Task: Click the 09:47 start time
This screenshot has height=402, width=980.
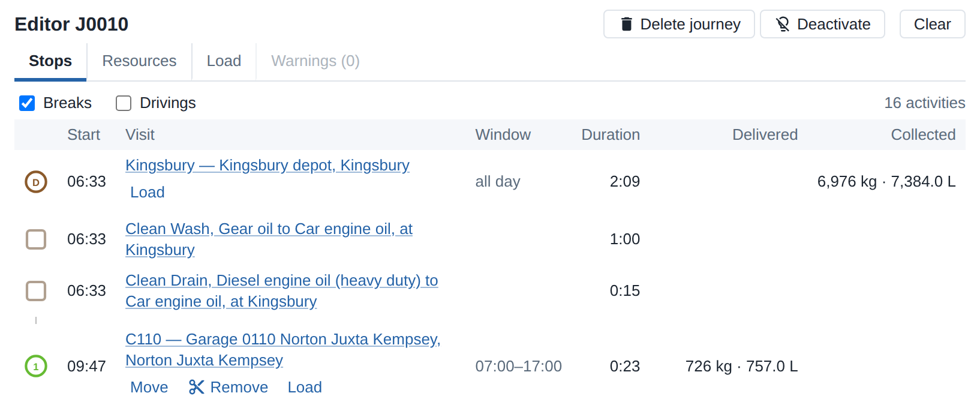Action: click(86, 366)
